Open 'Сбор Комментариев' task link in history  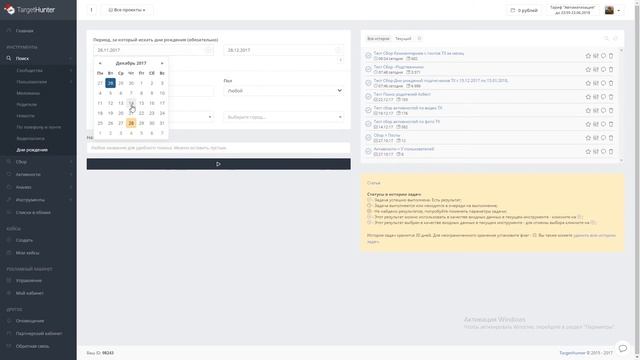419,53
